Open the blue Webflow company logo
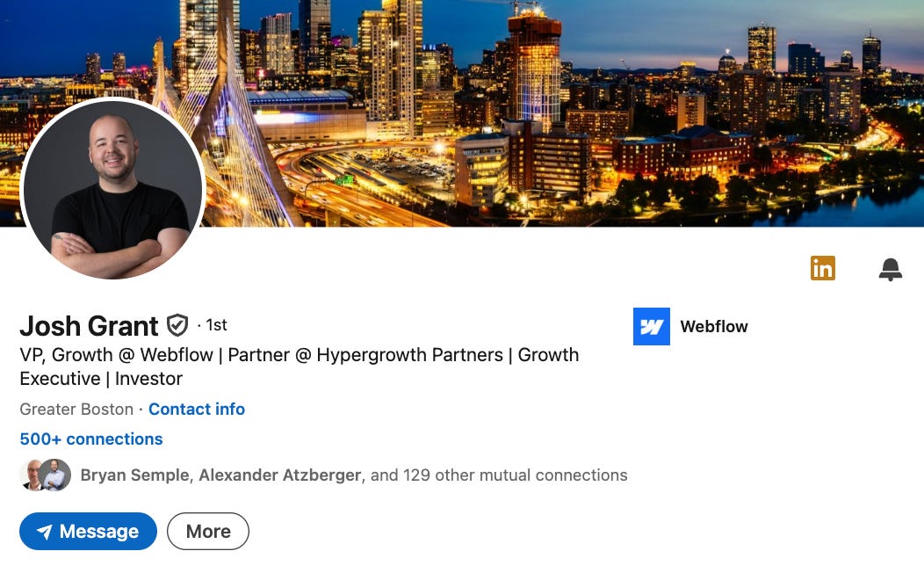Screen dimensions: 924x573 point(651,326)
